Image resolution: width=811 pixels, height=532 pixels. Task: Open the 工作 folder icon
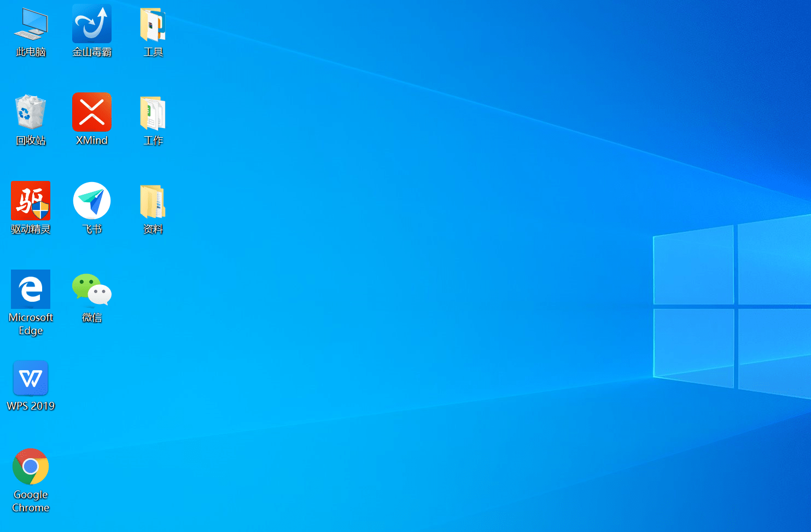153,113
